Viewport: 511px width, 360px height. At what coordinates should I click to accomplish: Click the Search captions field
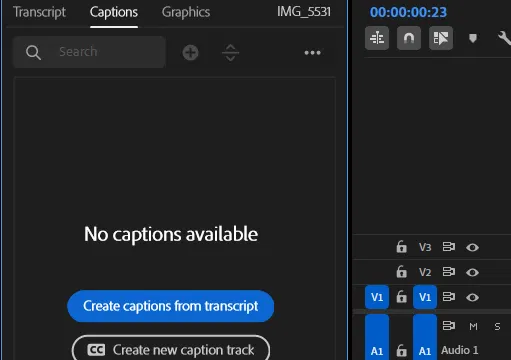(x=89, y=52)
